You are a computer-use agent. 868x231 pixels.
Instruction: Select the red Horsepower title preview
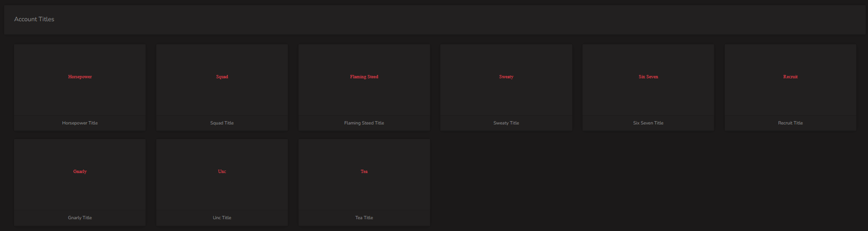80,77
